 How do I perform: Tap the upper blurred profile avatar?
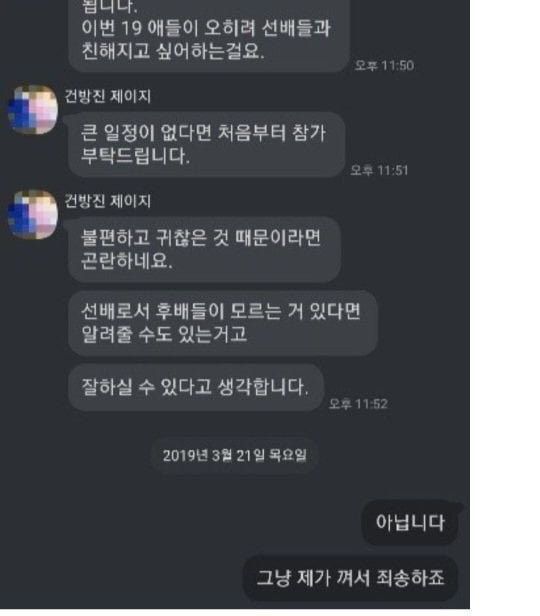pos(33,110)
